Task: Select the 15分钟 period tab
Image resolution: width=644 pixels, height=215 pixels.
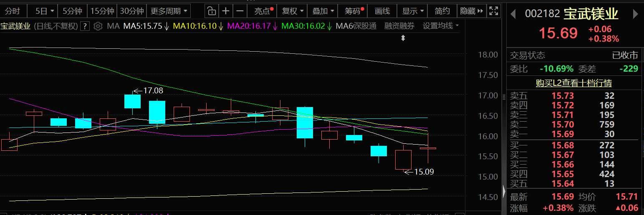Action: click(x=102, y=11)
